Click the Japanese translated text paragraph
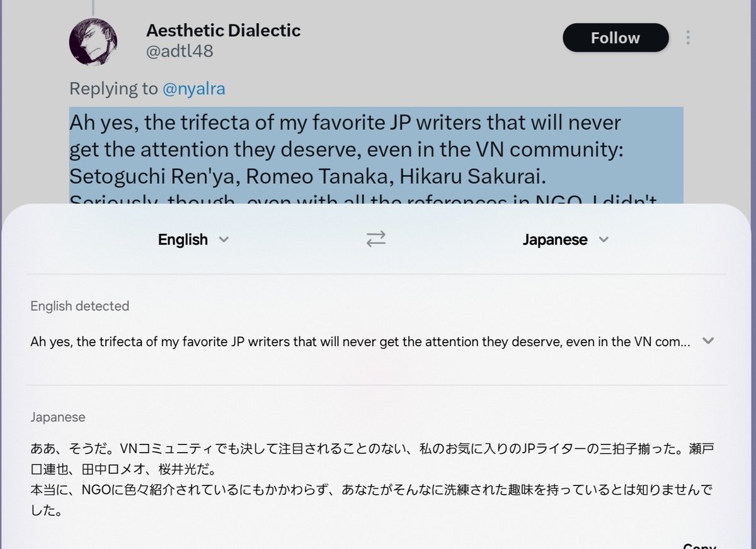The image size is (756, 549). (372, 480)
